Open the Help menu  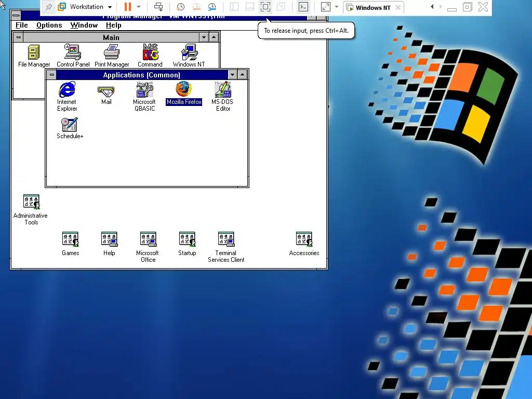[x=113, y=25]
